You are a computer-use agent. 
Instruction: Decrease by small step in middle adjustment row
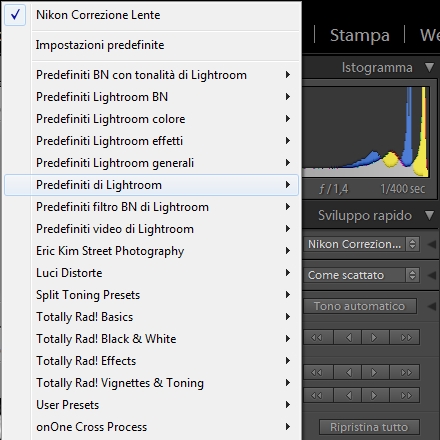coord(347,372)
